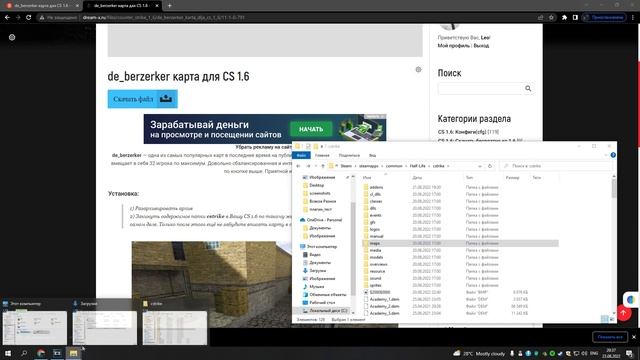Open the Windows Start menu
Image resolution: width=640 pixels, height=360 pixels.
coord(8,353)
